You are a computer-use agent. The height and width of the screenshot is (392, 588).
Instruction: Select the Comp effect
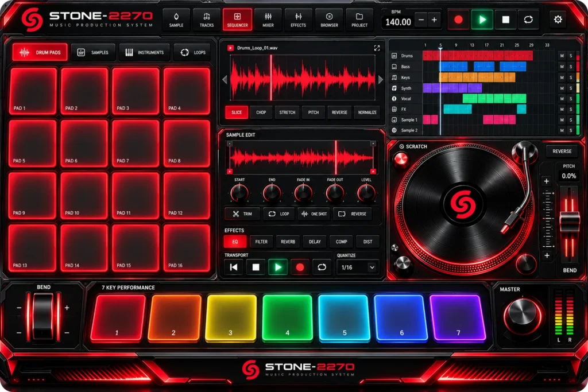pyautogui.click(x=341, y=242)
